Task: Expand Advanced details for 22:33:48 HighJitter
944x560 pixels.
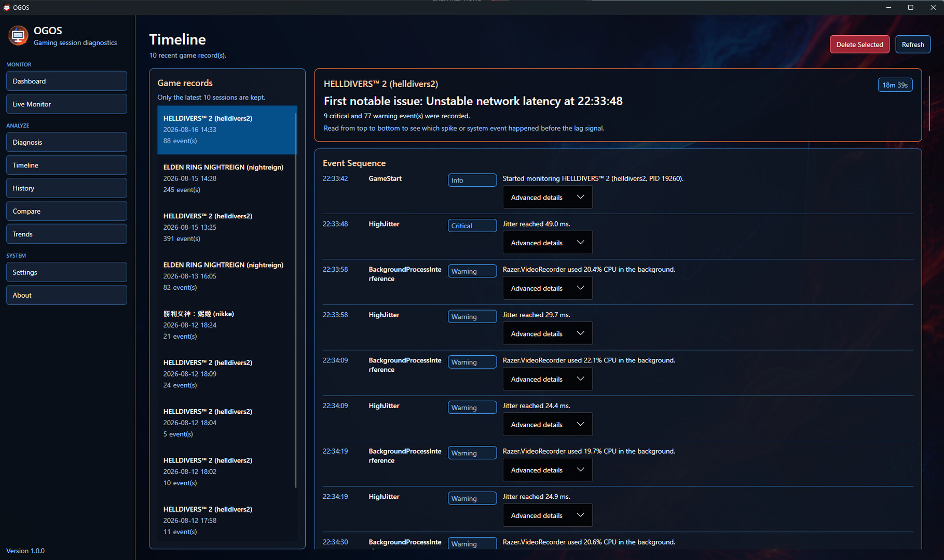Action: tap(548, 243)
